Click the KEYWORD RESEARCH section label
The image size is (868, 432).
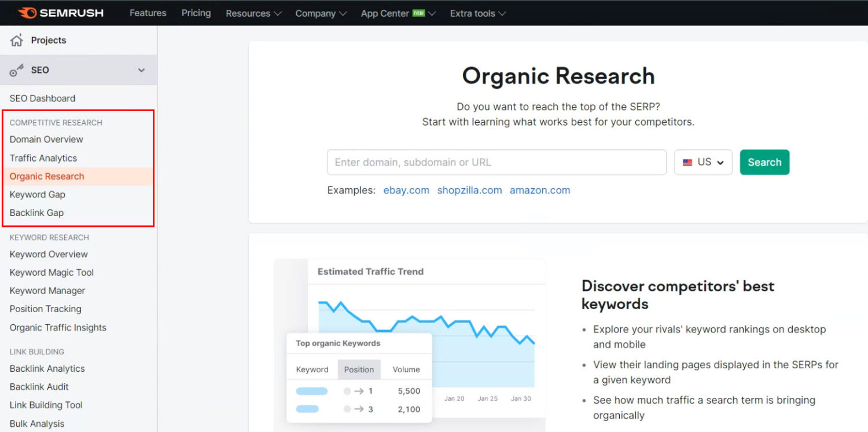[x=49, y=237]
